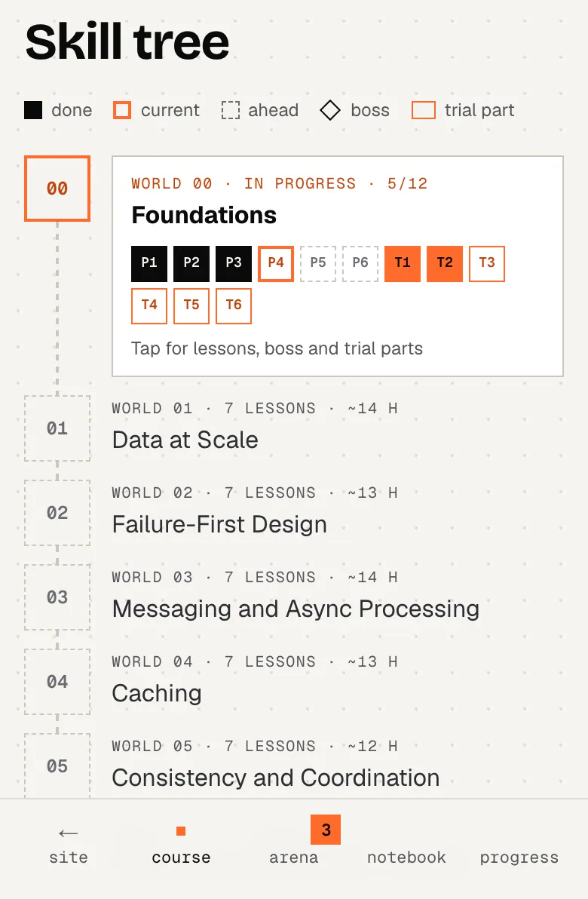Select upcoming lesson P5

coord(318,264)
